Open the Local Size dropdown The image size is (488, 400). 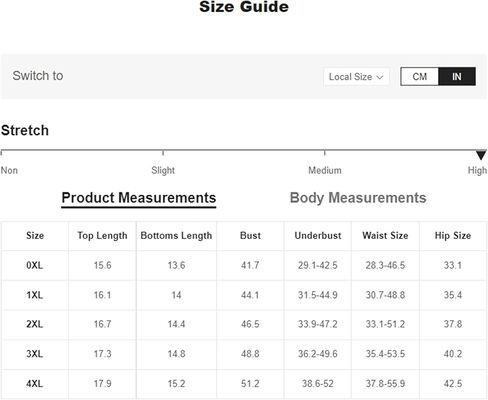click(x=356, y=77)
